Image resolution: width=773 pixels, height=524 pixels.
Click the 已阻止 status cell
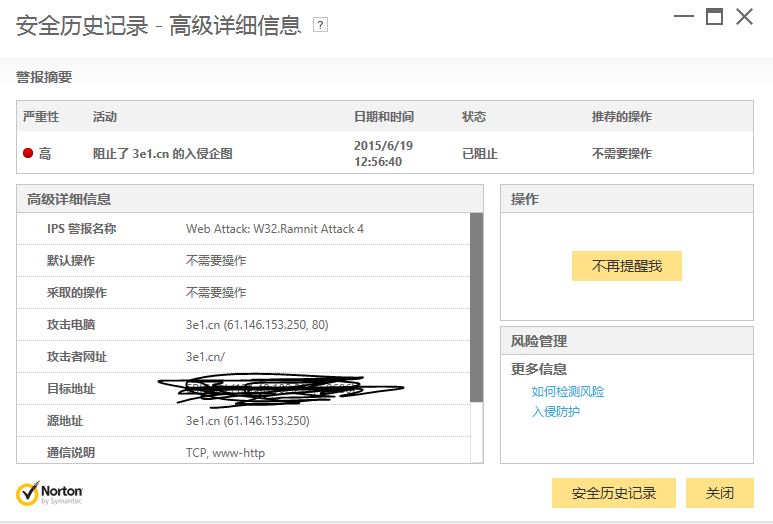(x=480, y=154)
